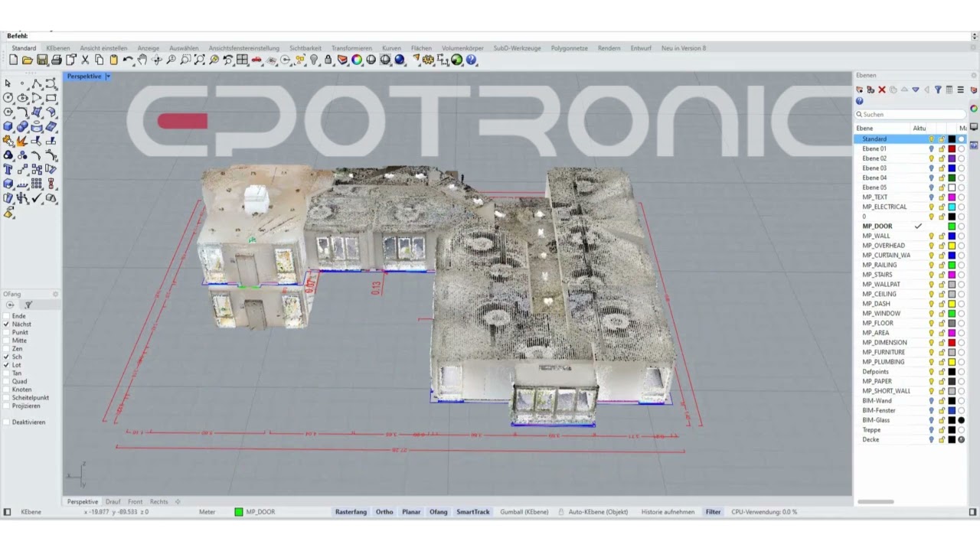Click the New file icon

[13, 60]
